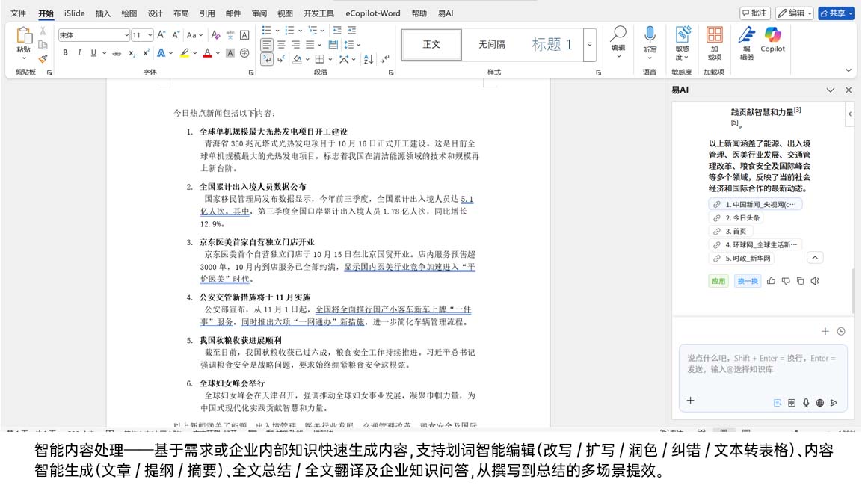Screen dimensions: 868x491
Task: Open the 插入 (Insert) ribbon tab
Action: click(103, 13)
